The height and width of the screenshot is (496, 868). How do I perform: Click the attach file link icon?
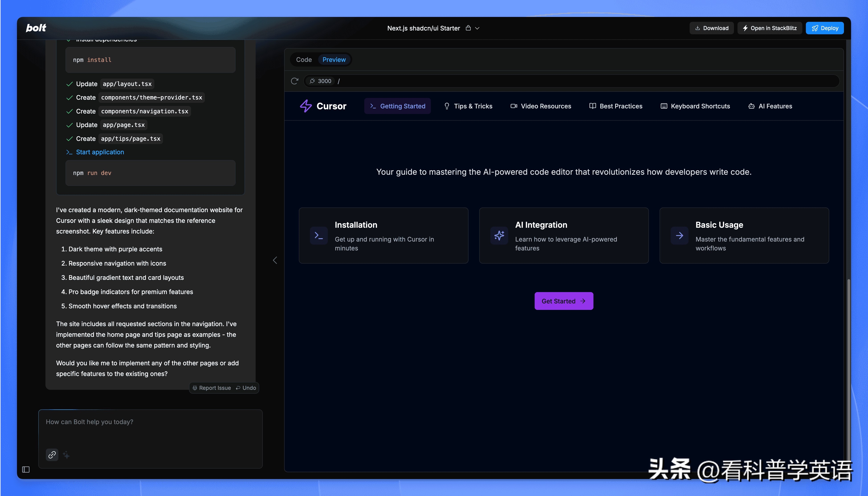pyautogui.click(x=52, y=454)
